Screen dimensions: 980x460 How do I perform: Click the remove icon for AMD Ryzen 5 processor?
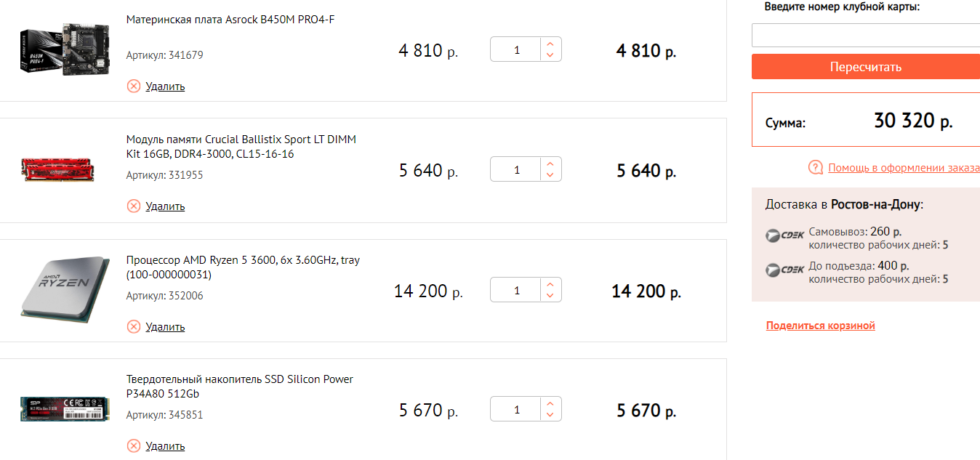[x=134, y=327]
